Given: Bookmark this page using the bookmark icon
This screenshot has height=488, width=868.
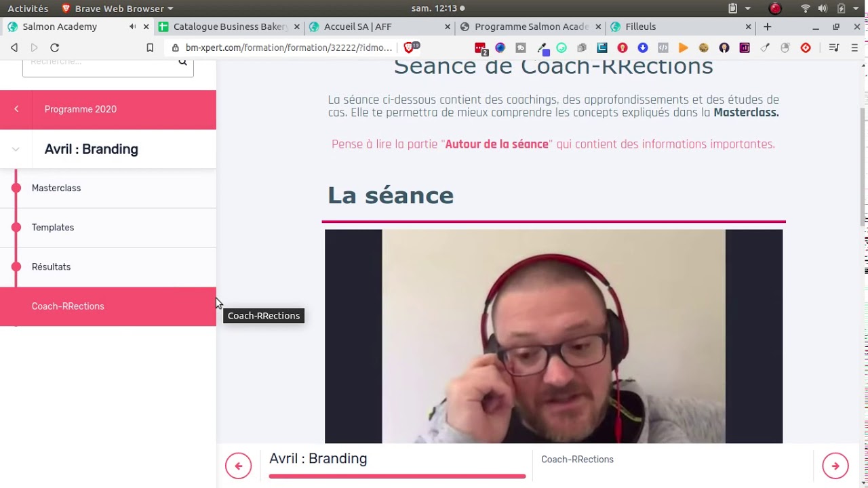Looking at the screenshot, I should 150,47.
